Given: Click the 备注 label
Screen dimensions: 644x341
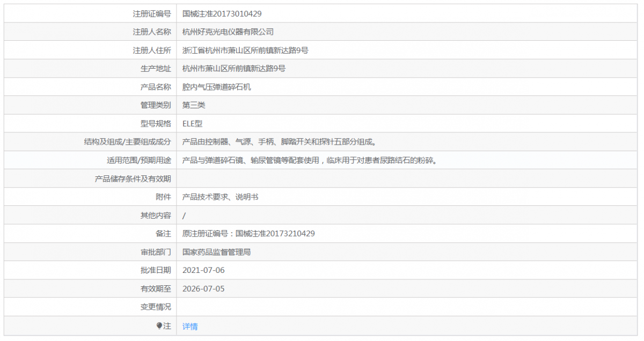Looking at the screenshot, I should pos(163,233).
